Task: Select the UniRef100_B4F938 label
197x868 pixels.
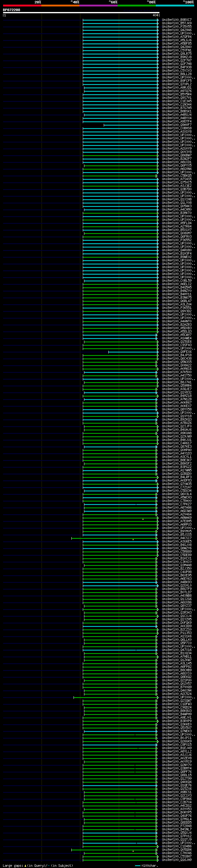Action: (x=177, y=67)
